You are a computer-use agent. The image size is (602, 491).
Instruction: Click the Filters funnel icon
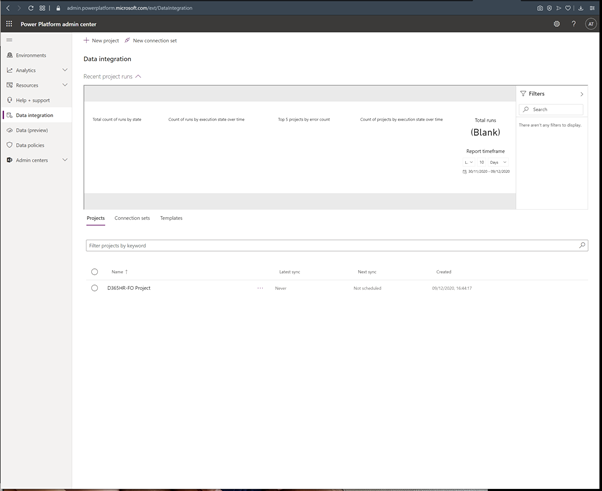[x=523, y=94]
